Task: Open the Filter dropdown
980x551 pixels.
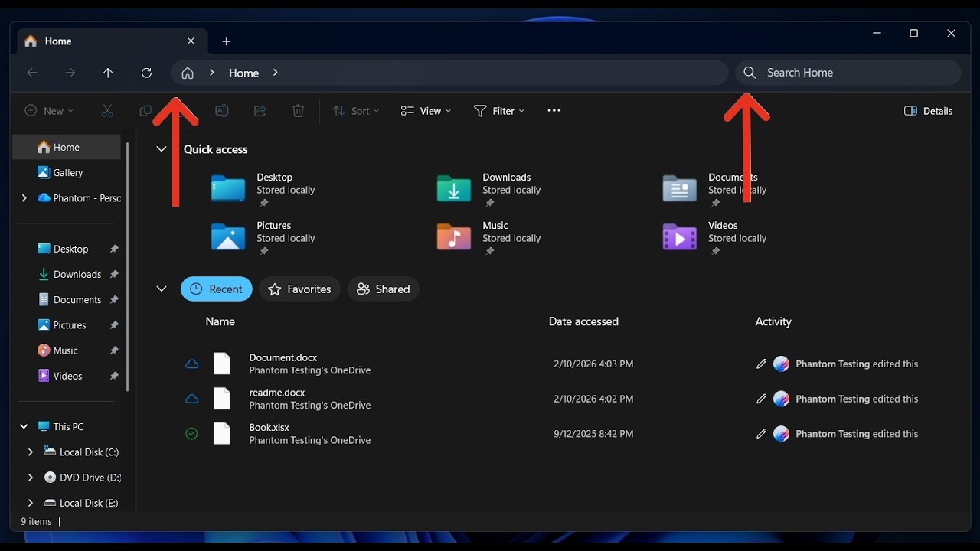Action: [x=498, y=111]
